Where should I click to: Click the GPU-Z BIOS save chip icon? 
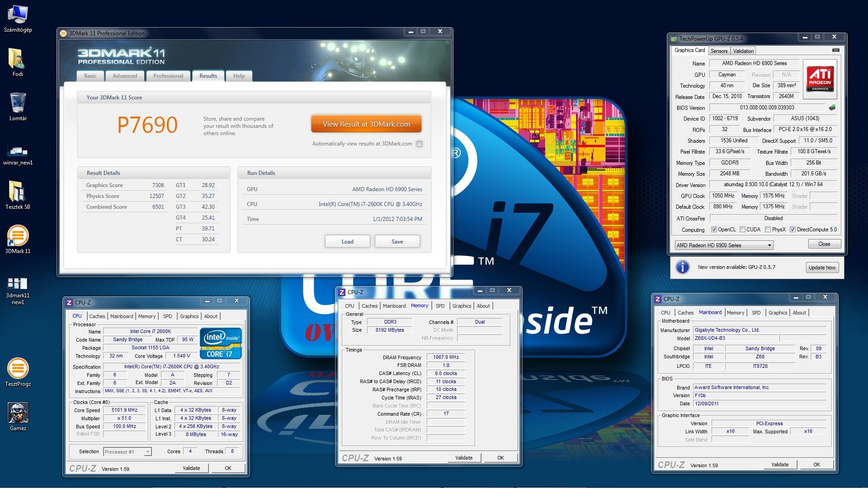[832, 108]
